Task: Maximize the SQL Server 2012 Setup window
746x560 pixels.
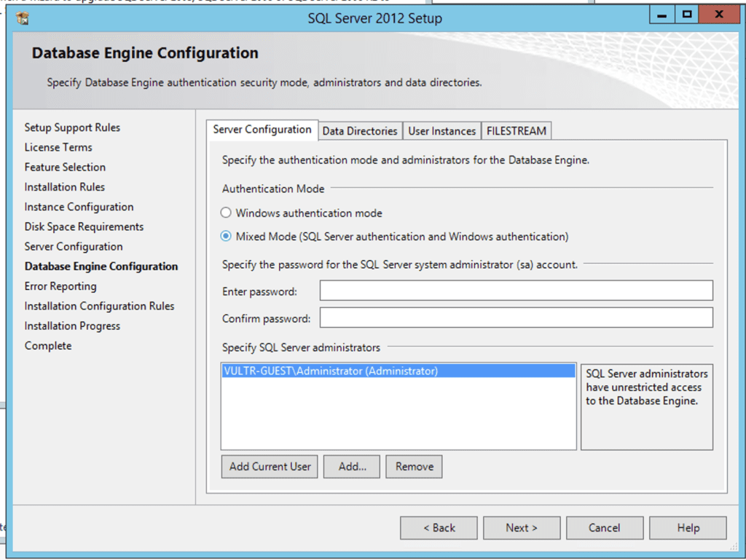Action: point(686,15)
